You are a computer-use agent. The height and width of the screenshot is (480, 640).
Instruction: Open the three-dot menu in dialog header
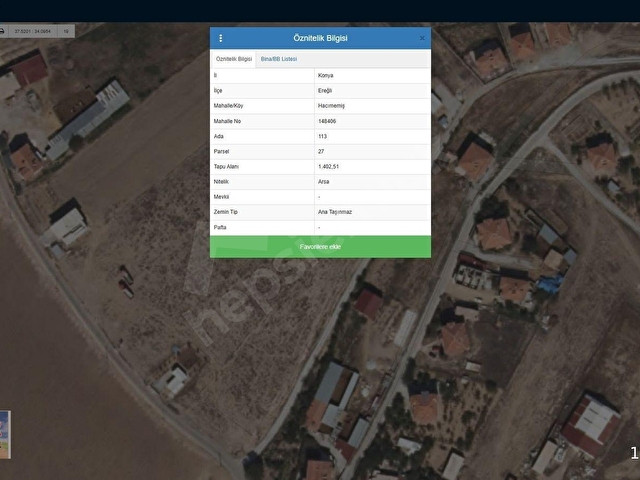click(x=221, y=38)
